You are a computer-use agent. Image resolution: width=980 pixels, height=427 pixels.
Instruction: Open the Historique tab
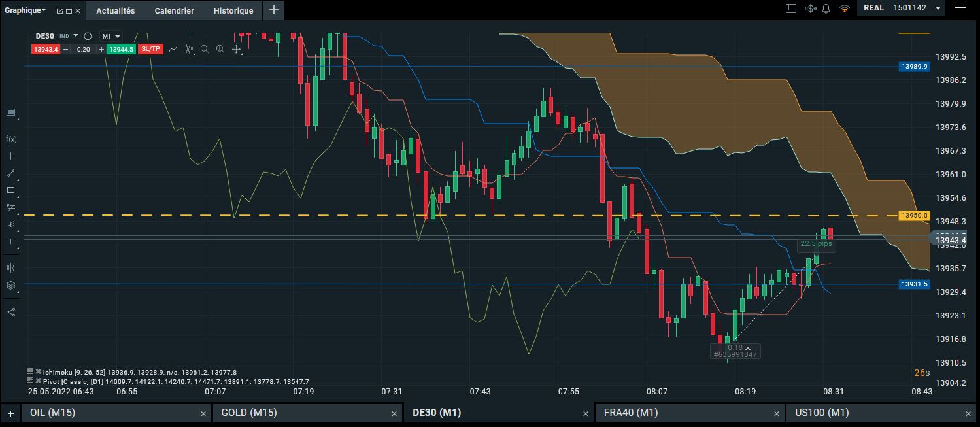[233, 10]
